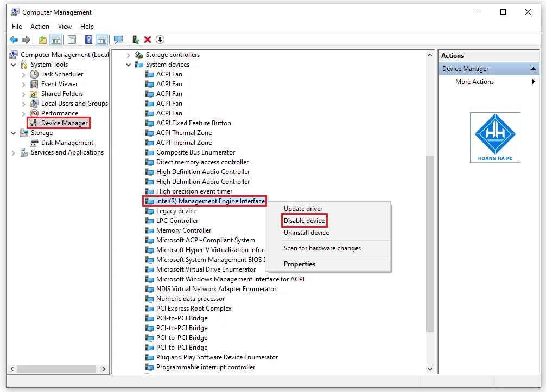
Task: Click the Show/Hide Action Pane toolbar icon
Action: [102, 39]
